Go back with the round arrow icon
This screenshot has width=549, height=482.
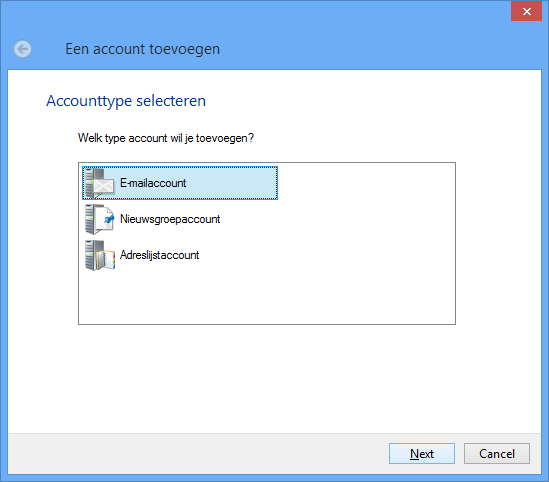point(23,49)
